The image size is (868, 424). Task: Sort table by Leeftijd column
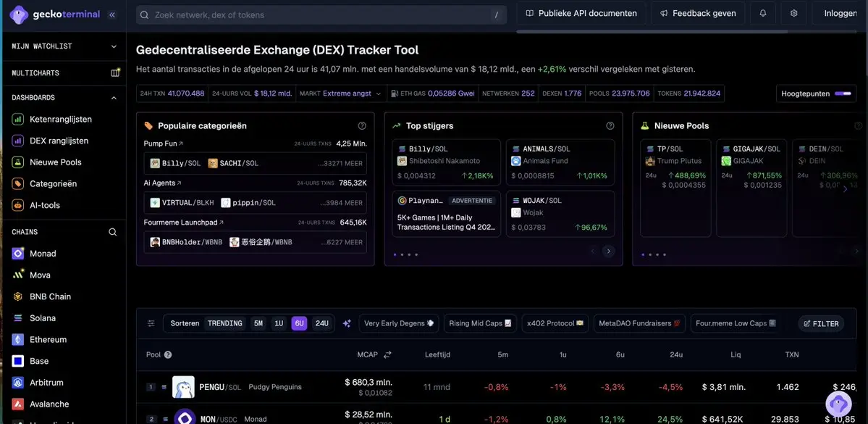[437, 354]
